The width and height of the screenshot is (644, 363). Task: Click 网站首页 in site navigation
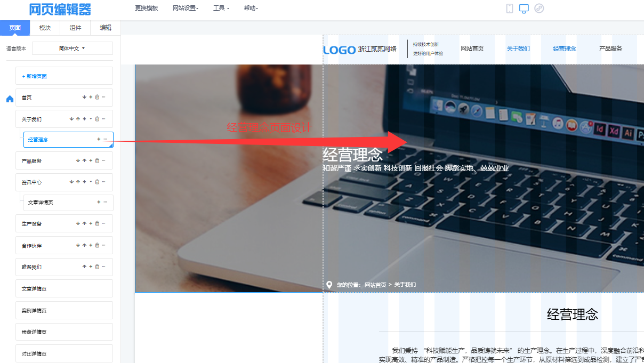point(472,49)
